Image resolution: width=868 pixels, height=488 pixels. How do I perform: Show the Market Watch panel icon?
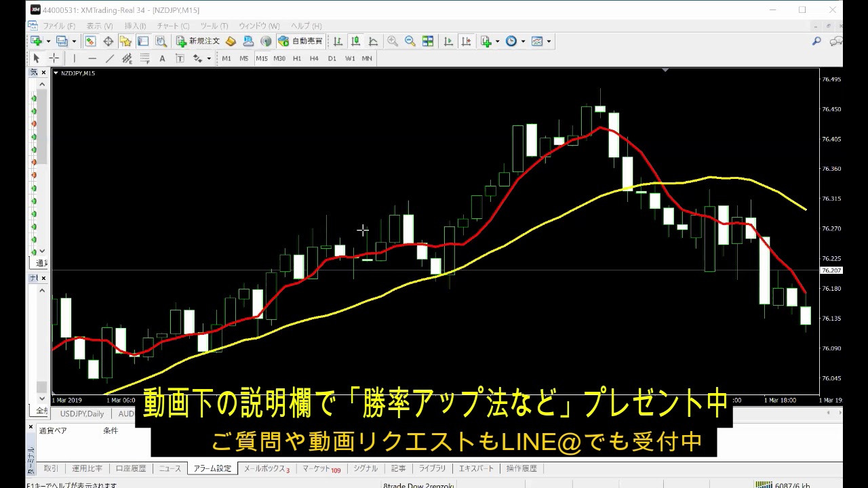tap(90, 41)
